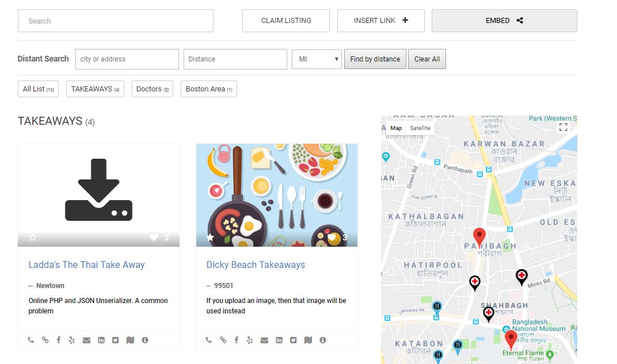
Task: Focus the city or address field
Action: (127, 59)
